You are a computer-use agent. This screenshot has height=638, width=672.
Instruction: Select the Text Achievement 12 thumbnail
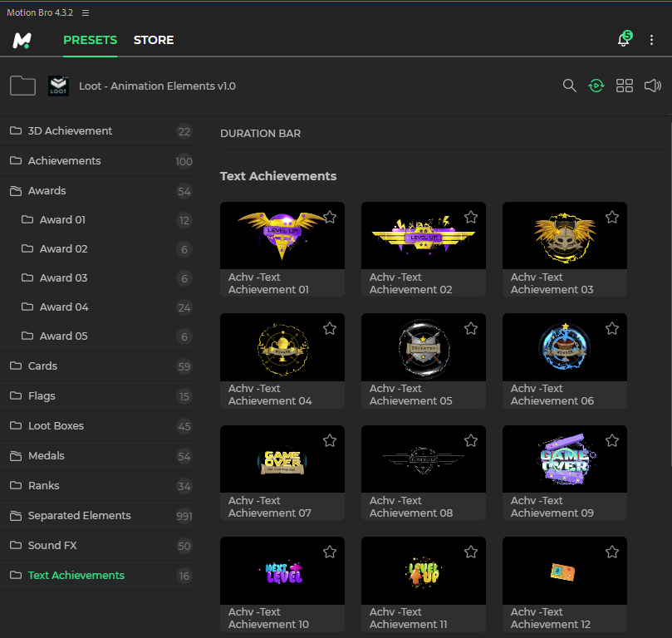(x=564, y=571)
